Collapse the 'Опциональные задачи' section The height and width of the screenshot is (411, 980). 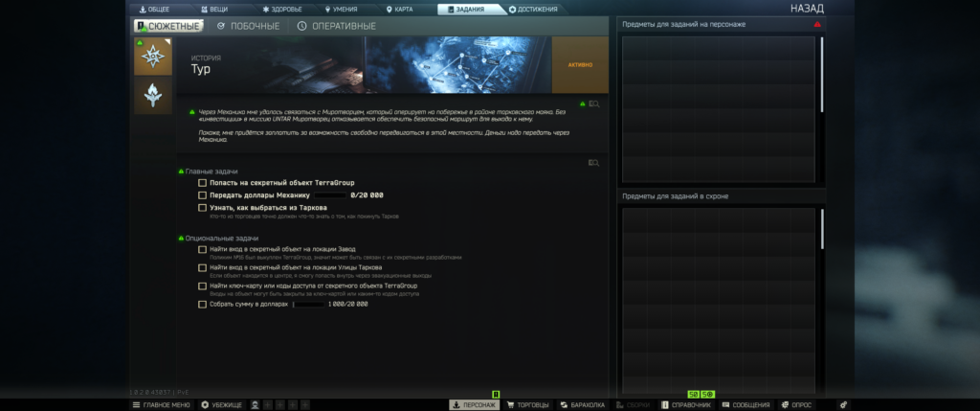(x=181, y=238)
